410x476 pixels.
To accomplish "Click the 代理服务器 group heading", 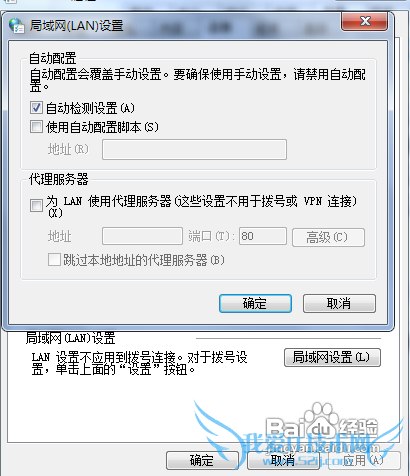I will [x=59, y=179].
